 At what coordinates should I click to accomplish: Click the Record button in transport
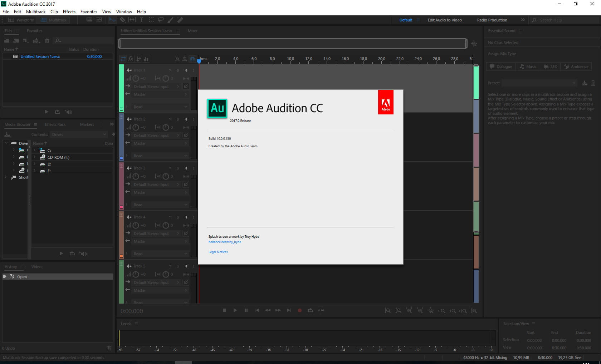(x=300, y=310)
